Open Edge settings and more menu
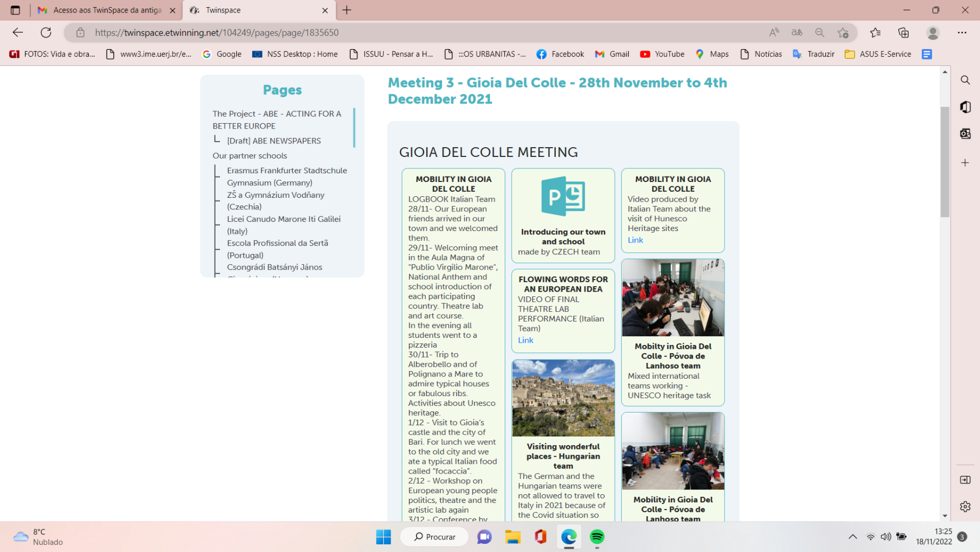Viewport: 980px width, 552px height. pos(962,33)
